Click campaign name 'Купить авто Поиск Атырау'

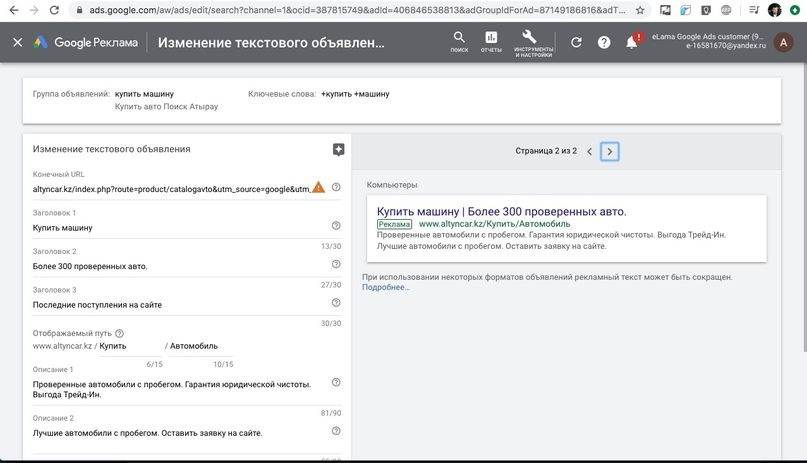[x=166, y=106]
